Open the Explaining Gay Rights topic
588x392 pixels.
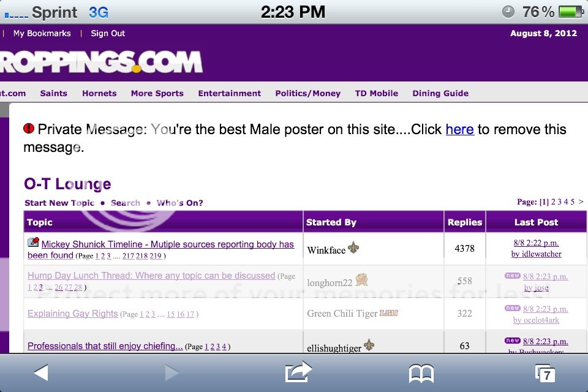tap(73, 314)
